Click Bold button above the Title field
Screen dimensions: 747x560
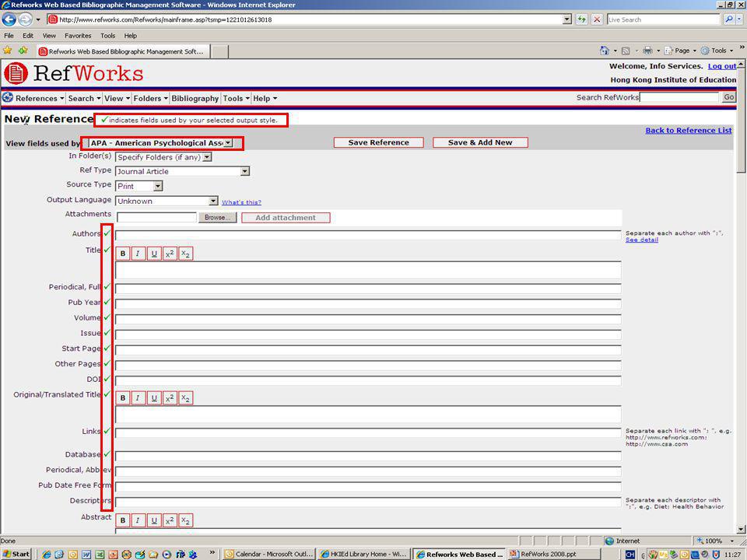(x=123, y=254)
